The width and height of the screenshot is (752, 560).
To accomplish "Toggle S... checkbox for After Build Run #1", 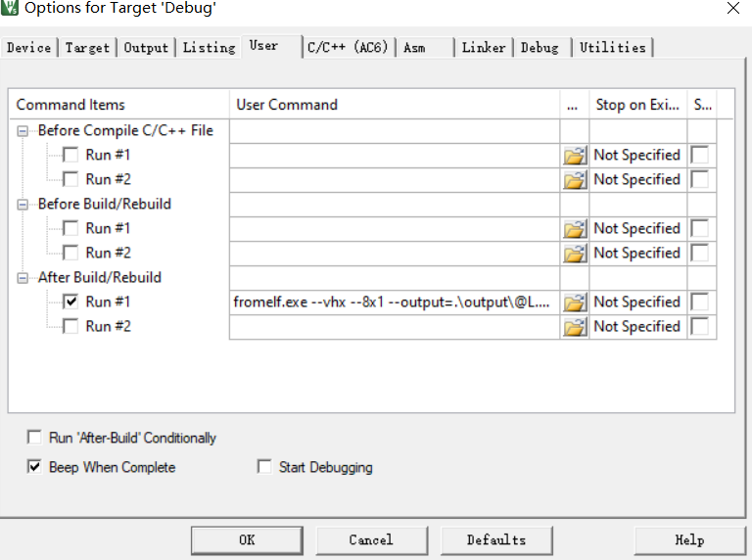I will (700, 302).
